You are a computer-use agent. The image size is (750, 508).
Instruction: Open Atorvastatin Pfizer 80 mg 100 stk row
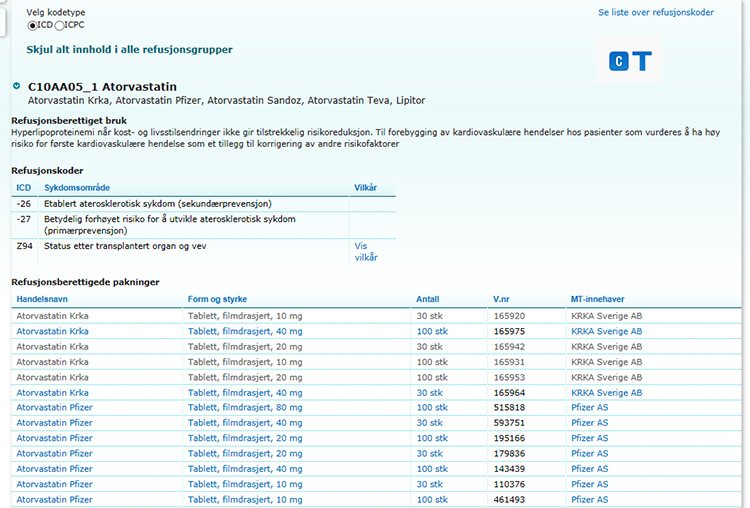pos(54,408)
